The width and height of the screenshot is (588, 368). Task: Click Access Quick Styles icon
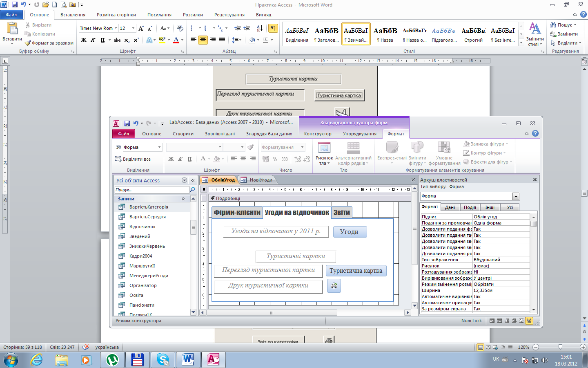tap(392, 148)
